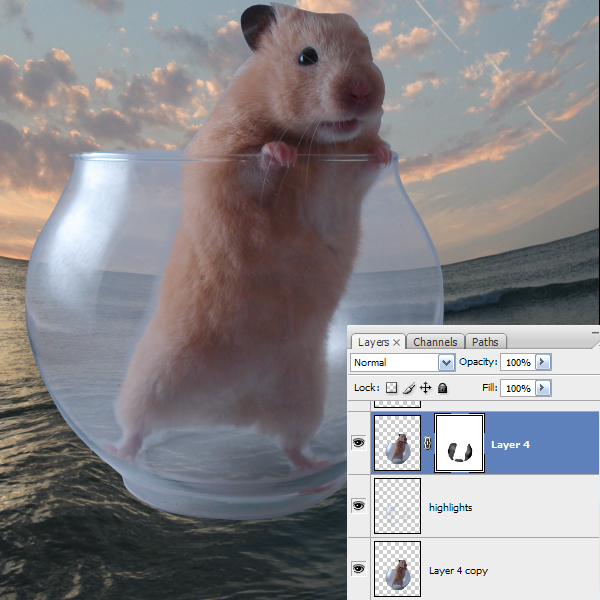Toggle visibility of Layer 4 copy

pos(359,569)
